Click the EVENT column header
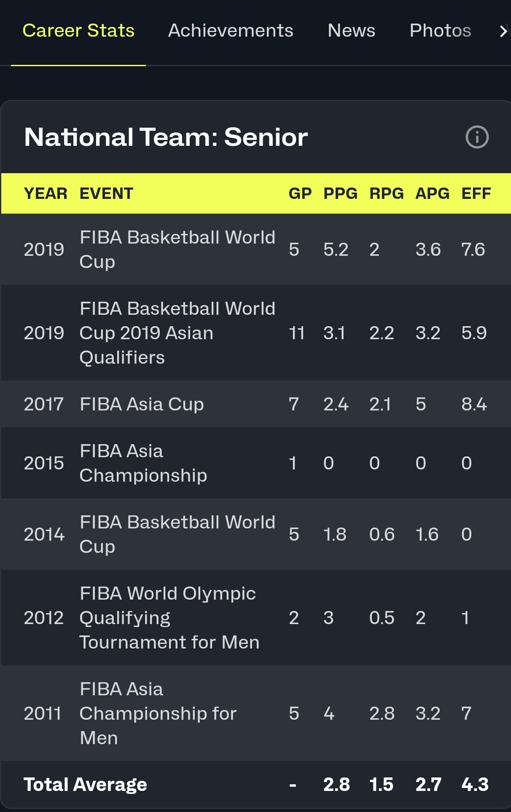 pos(106,193)
